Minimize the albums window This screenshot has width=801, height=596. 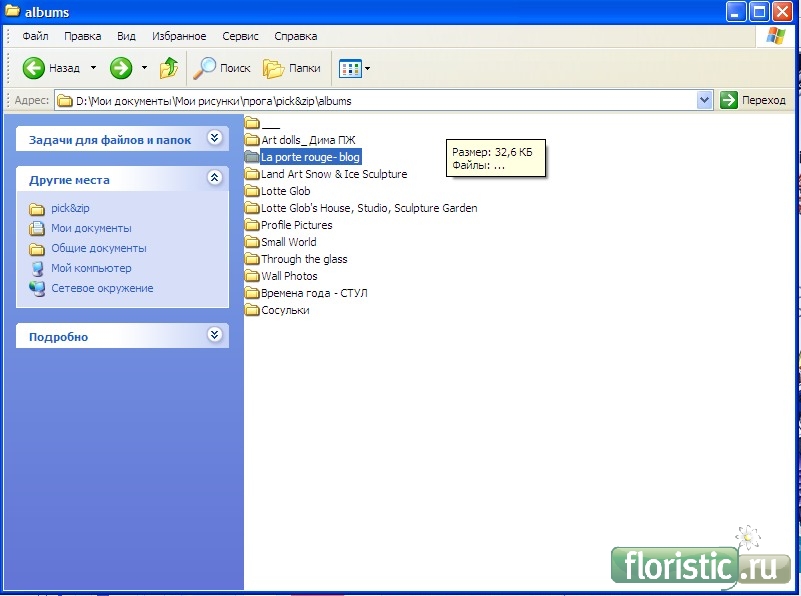[x=736, y=12]
